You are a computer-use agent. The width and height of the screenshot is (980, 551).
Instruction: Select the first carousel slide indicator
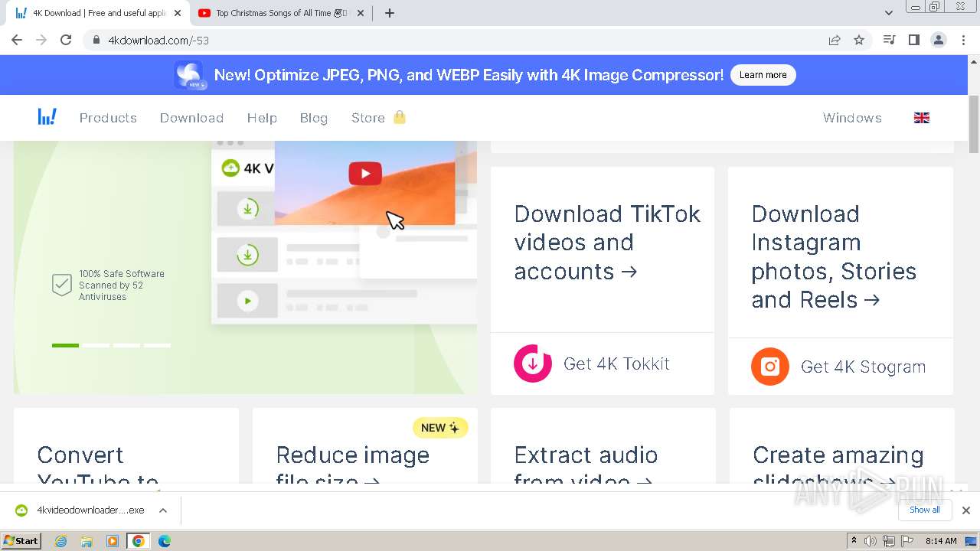pos(65,346)
